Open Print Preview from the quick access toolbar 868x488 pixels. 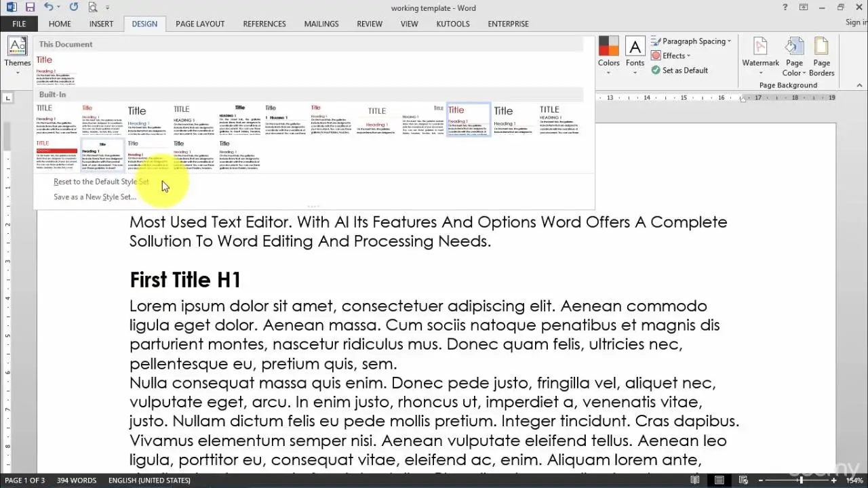pyautogui.click(x=92, y=7)
